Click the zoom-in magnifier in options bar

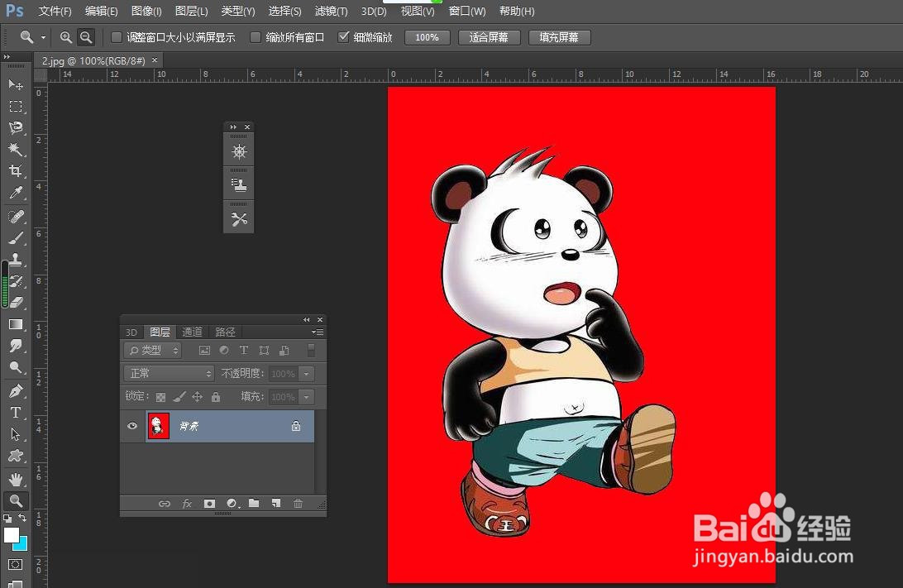(66, 37)
